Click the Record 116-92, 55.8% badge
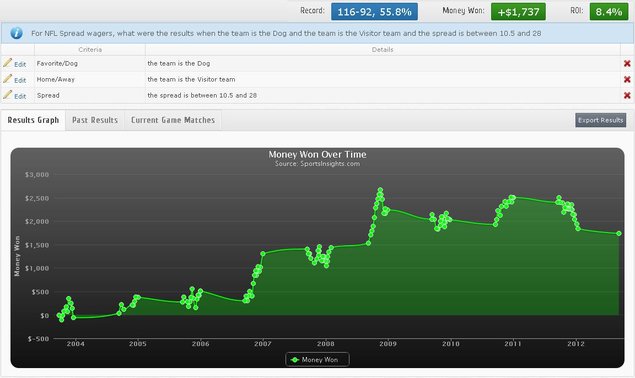This screenshot has width=635, height=378. coord(374,12)
